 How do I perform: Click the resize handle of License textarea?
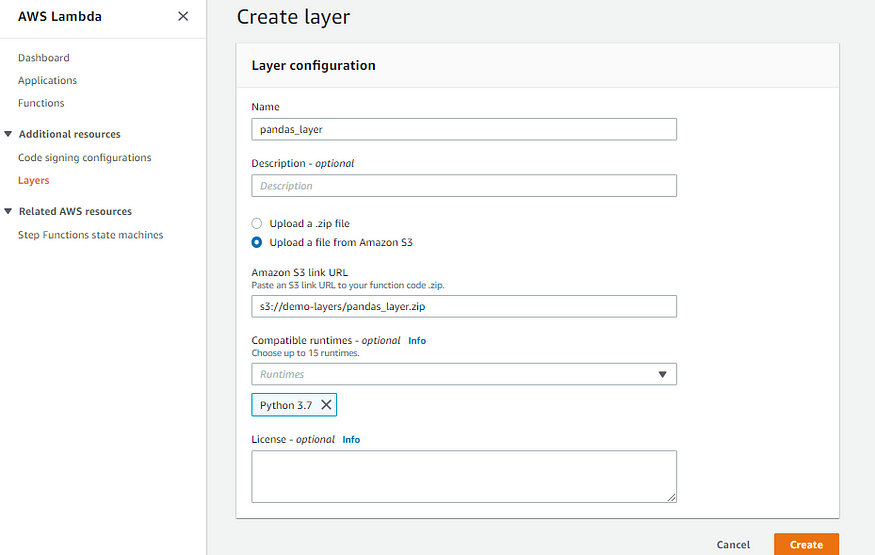[x=671, y=497]
